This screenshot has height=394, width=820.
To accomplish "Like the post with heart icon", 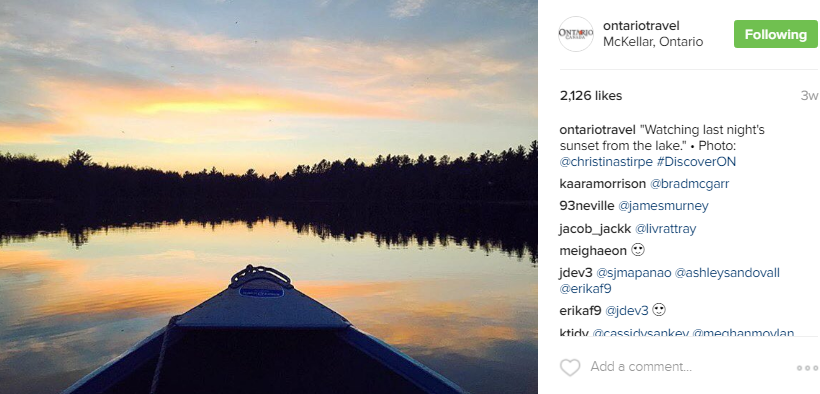I will [570, 367].
